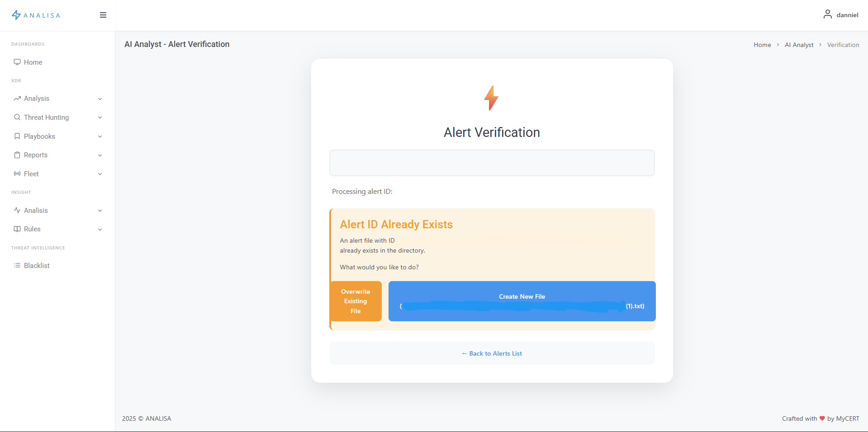
Task: Select the Threat Hunting magnifier icon
Action: tap(17, 117)
